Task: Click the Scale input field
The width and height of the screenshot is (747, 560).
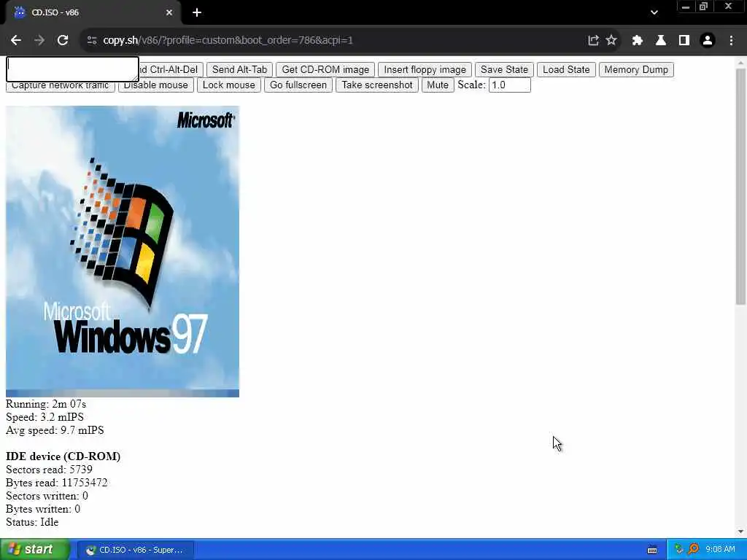Action: tap(510, 85)
